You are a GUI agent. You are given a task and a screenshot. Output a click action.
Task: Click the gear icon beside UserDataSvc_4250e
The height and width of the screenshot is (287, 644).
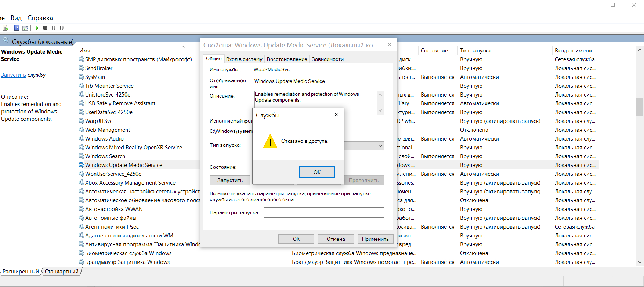pyautogui.click(x=81, y=112)
